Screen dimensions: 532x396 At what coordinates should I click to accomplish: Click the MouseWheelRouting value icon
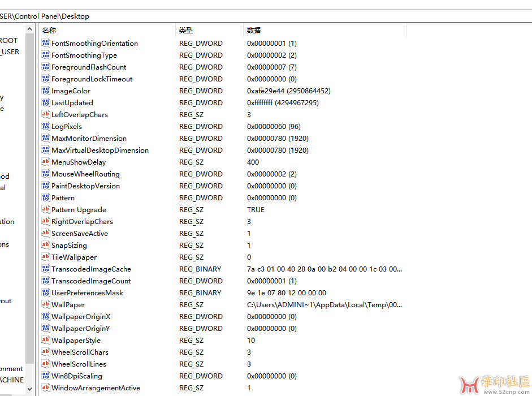point(46,174)
